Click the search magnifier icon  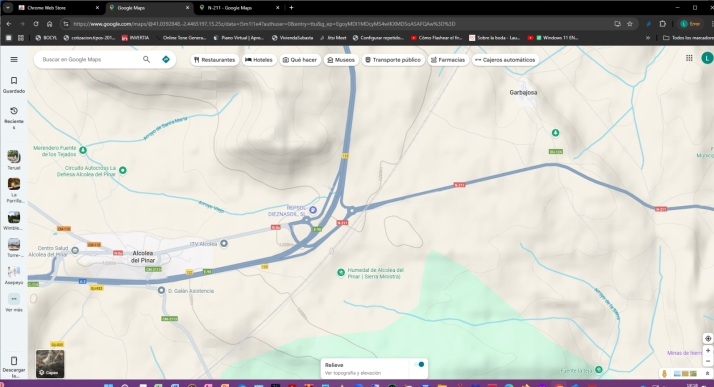click(x=146, y=59)
